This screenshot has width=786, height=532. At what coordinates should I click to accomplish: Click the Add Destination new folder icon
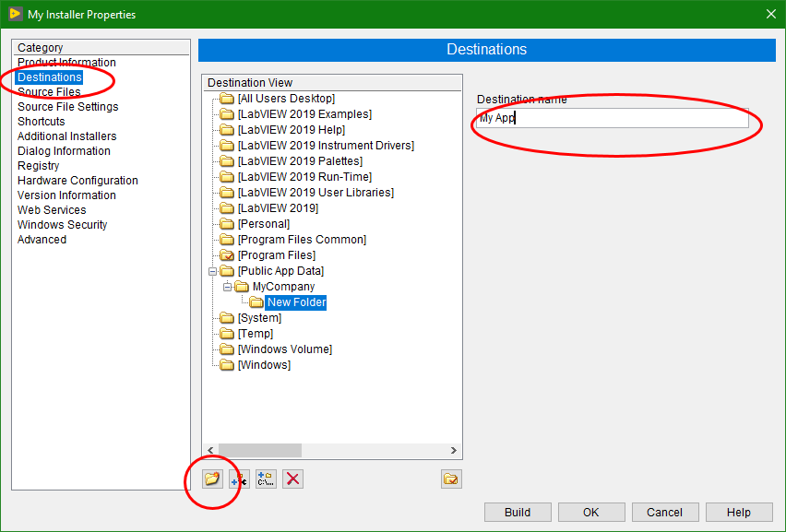pos(212,479)
